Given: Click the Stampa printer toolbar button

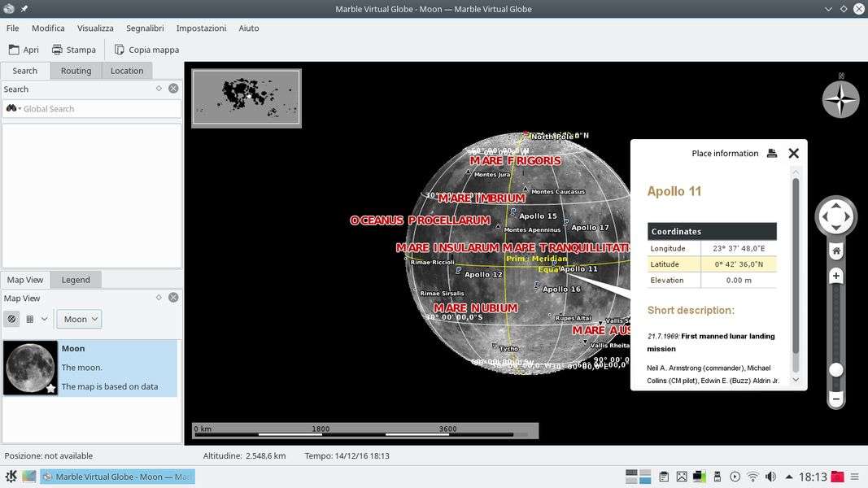Looking at the screenshot, I should click(73, 50).
